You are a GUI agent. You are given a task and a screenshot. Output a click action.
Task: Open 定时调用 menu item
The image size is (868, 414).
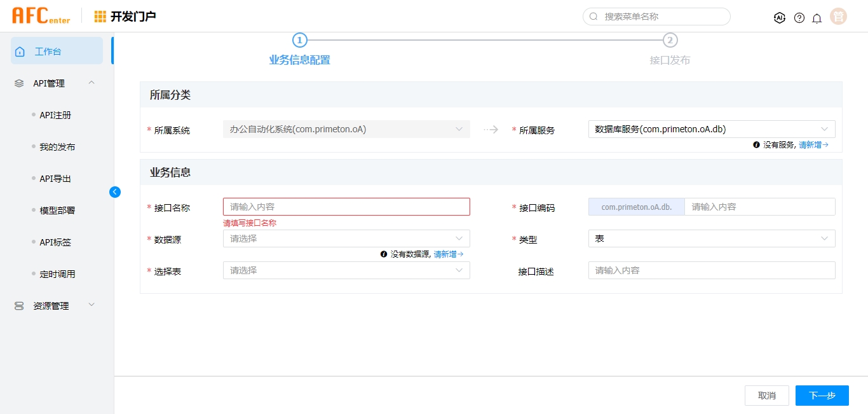coord(57,274)
